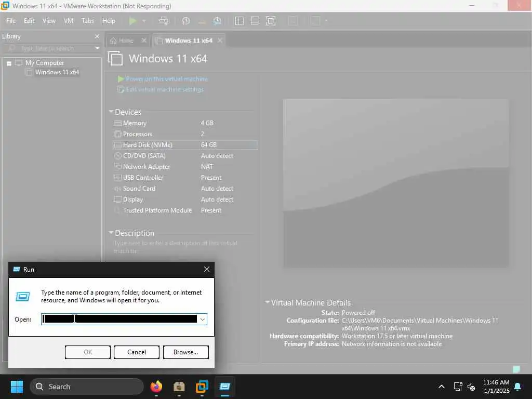Viewport: 532px width, 399px height.
Task: Click the Revert to Snapshot icon
Action: click(202, 21)
